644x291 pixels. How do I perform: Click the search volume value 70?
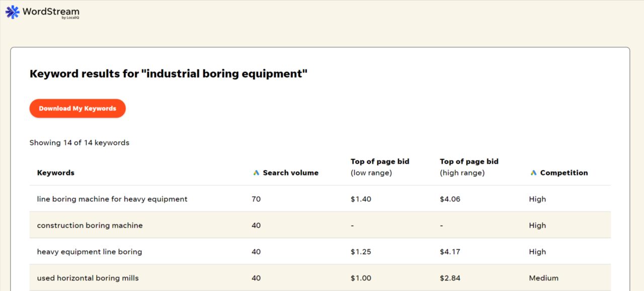pyautogui.click(x=256, y=199)
